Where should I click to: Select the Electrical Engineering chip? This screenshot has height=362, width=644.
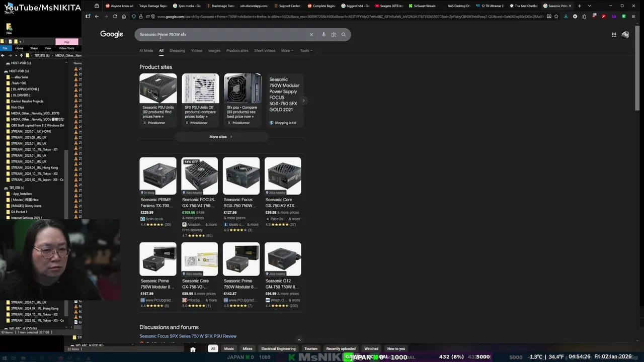click(x=278, y=348)
